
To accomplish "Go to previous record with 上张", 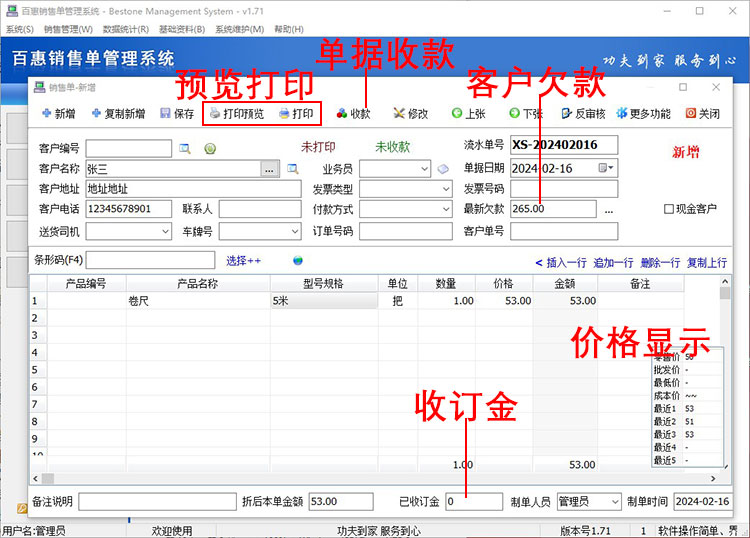I will coord(469,113).
